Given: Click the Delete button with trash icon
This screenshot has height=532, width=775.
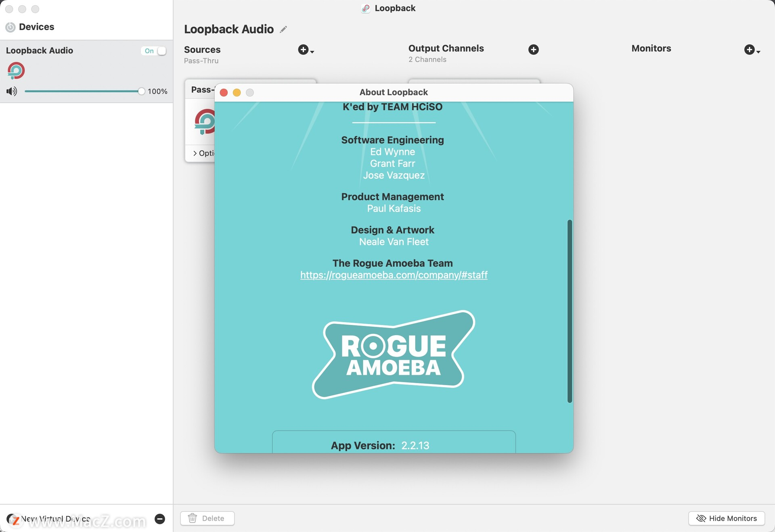Looking at the screenshot, I should [x=207, y=518].
